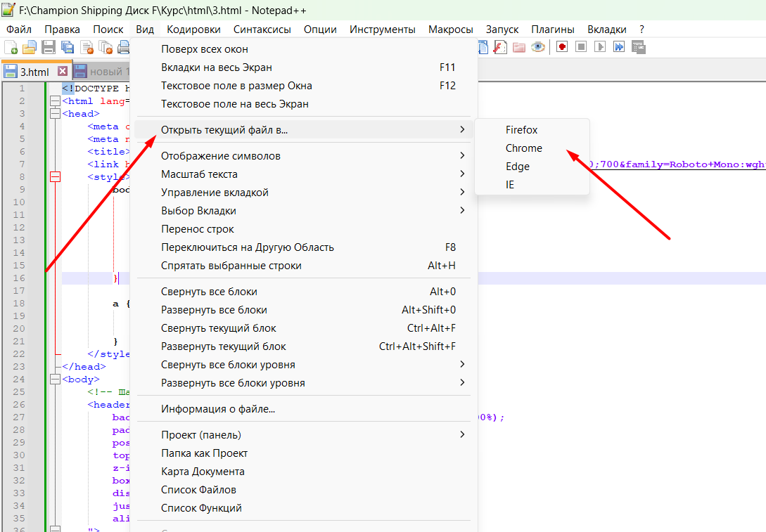Select Вкладки на весь Экран F11
766x532 pixels.
click(x=303, y=67)
